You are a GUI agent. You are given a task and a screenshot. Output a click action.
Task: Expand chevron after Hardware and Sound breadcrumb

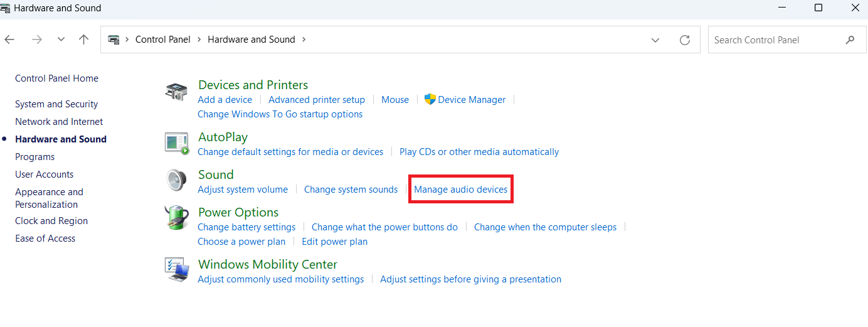tap(304, 39)
